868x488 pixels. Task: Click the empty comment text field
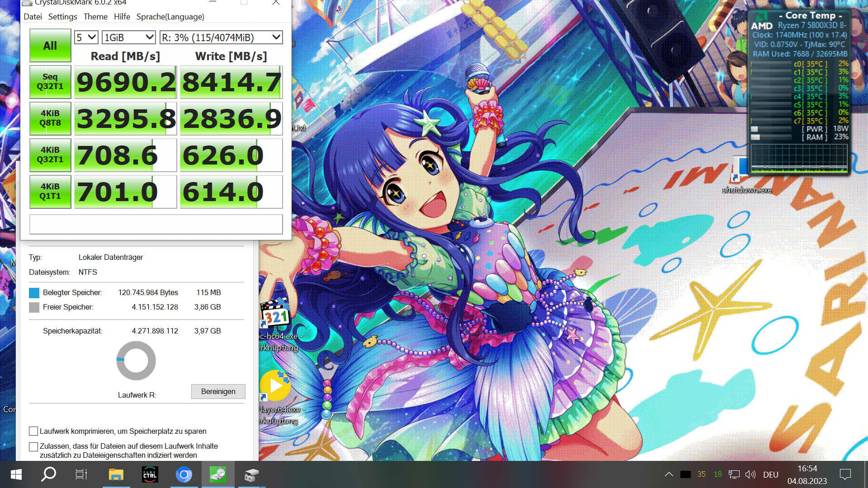[156, 224]
